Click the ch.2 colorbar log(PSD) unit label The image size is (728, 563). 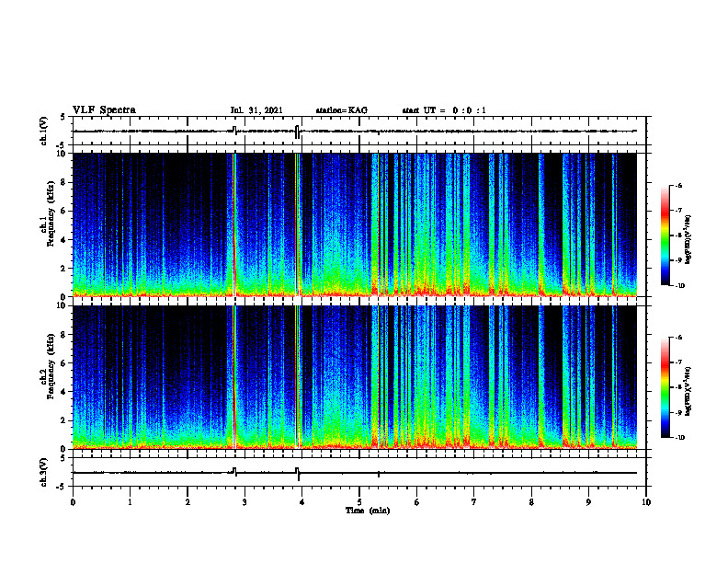point(688,392)
